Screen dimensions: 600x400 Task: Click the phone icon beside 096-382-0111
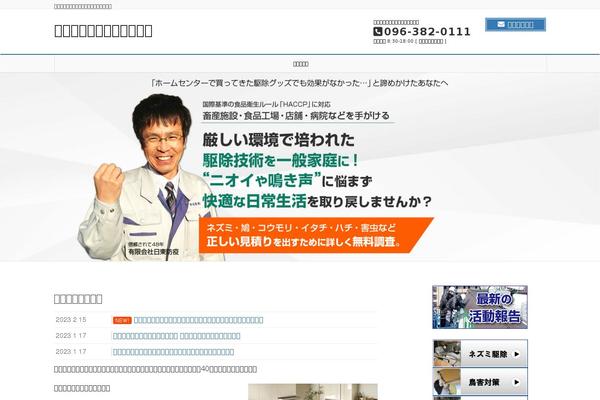378,32
